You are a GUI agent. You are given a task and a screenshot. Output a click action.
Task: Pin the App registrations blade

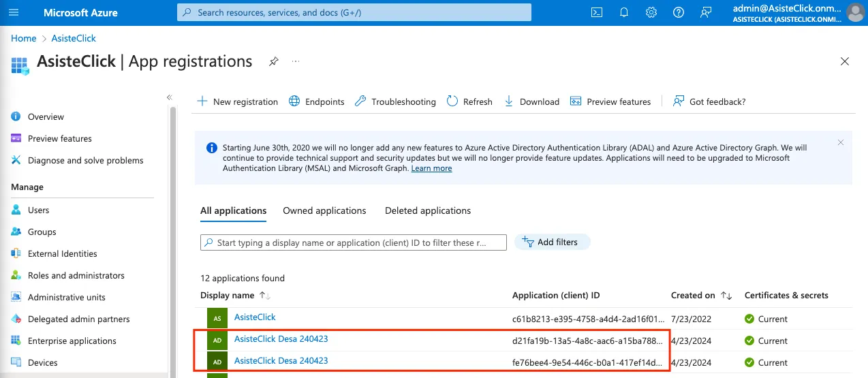[273, 61]
